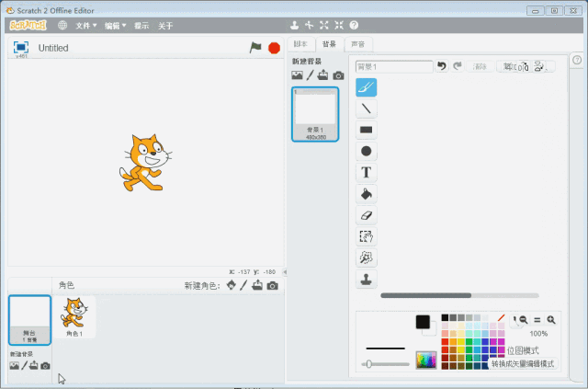Reset paint canvas zoom with equals button

pos(537,320)
